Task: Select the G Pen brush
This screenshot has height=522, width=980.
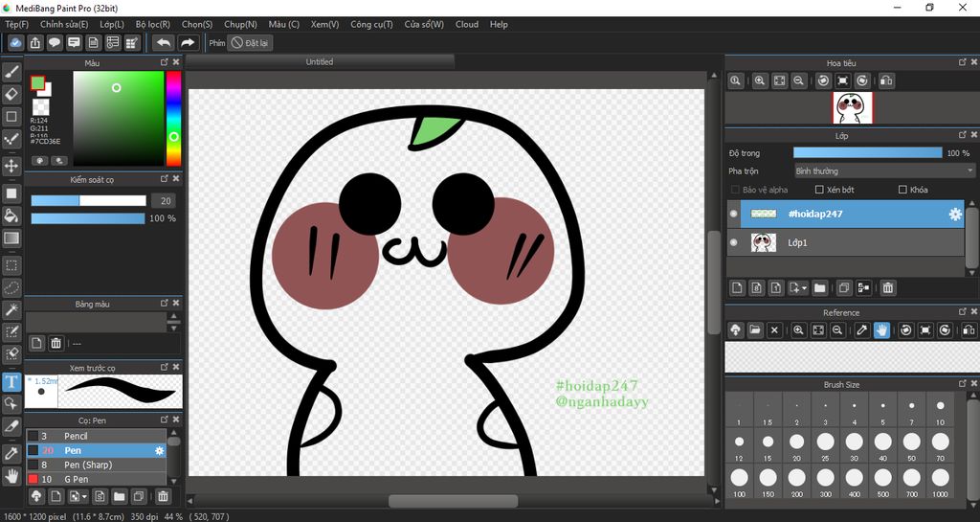Action: [97, 480]
